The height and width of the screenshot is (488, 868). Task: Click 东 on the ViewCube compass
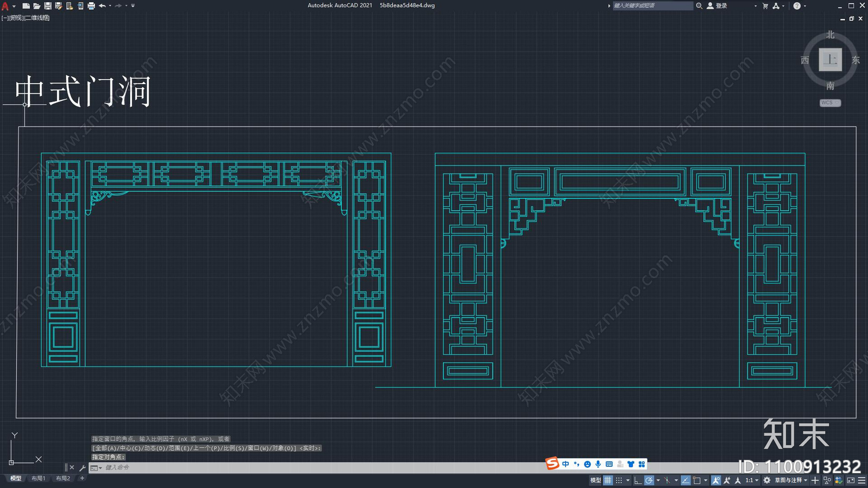[x=856, y=60]
